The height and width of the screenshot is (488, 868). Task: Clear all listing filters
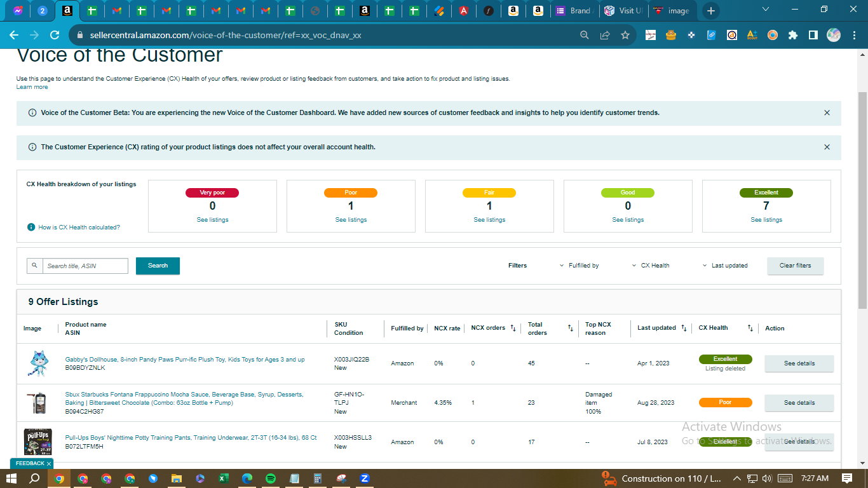pyautogui.click(x=796, y=266)
